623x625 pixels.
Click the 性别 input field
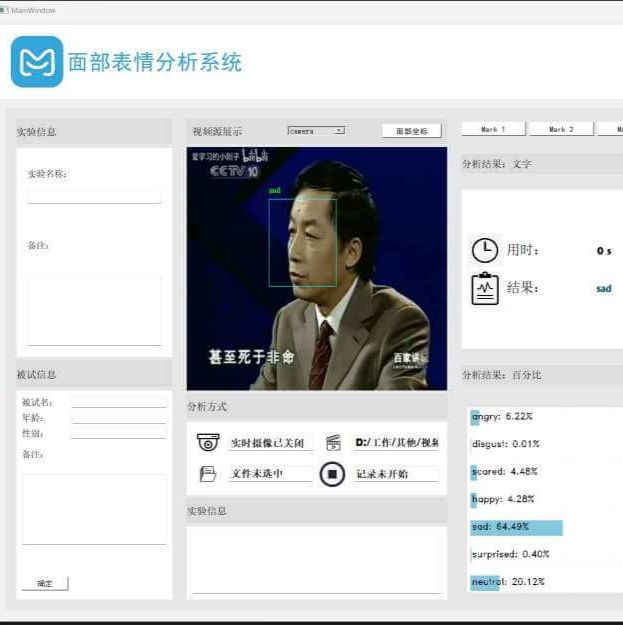(x=119, y=433)
